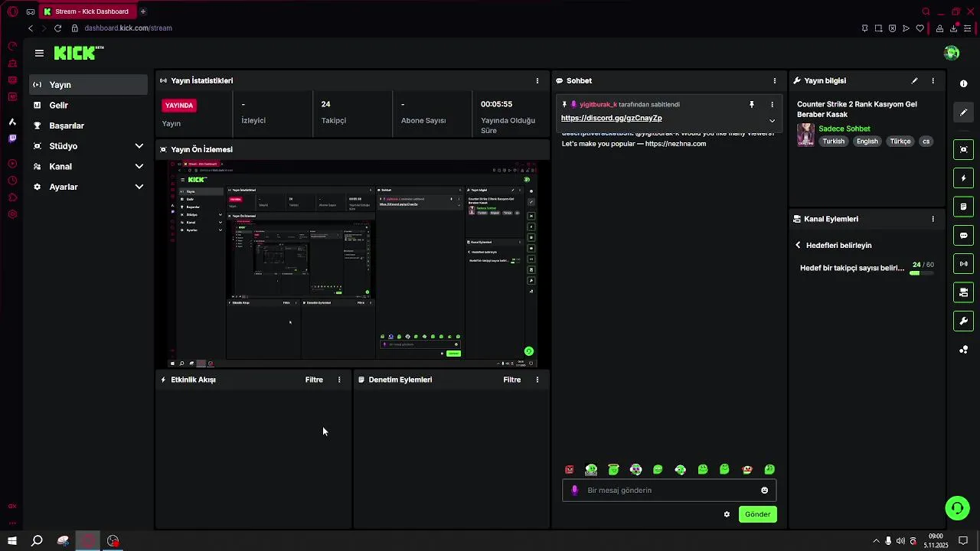Open the pinned discord.gg link

point(611,118)
